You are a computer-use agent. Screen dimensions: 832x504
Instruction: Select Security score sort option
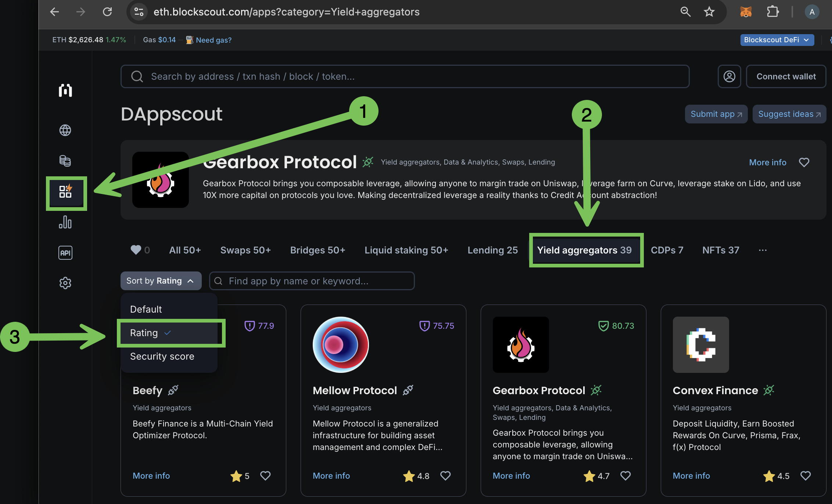pos(162,356)
